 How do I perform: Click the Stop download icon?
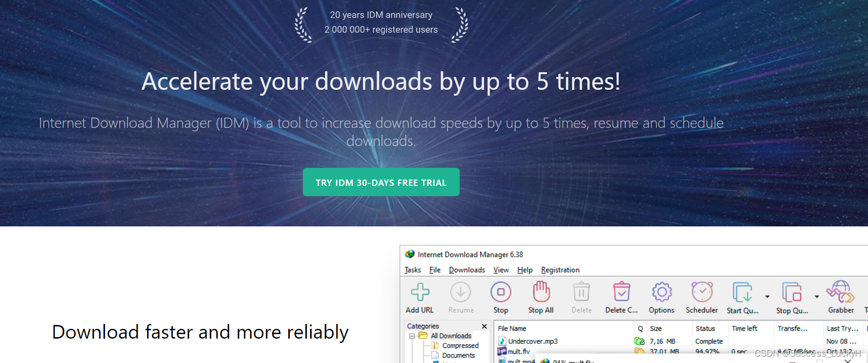pos(501,292)
